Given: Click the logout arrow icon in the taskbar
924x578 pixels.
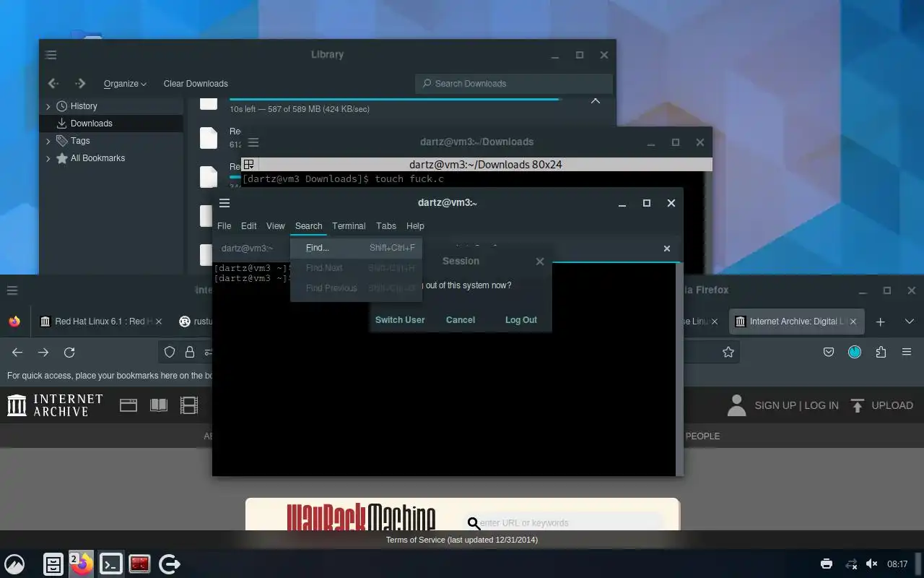Looking at the screenshot, I should [x=169, y=564].
